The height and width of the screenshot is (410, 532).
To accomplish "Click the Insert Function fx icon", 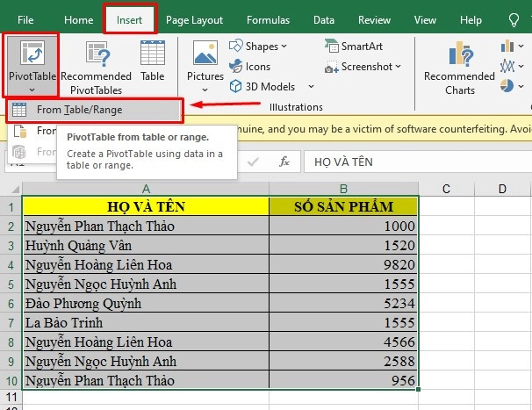I will [284, 162].
